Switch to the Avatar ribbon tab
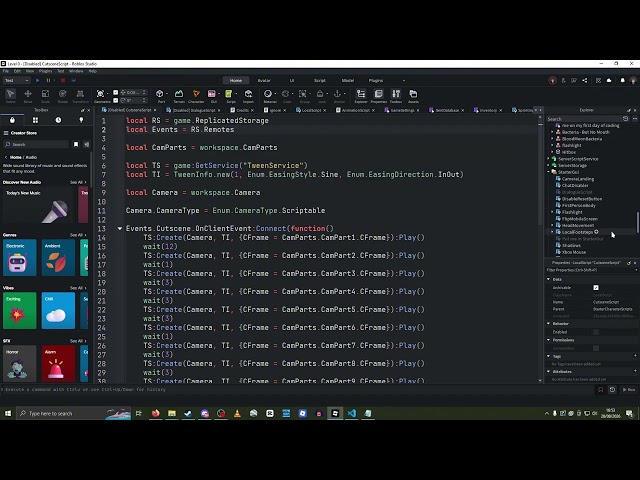640x480 pixels. click(264, 80)
